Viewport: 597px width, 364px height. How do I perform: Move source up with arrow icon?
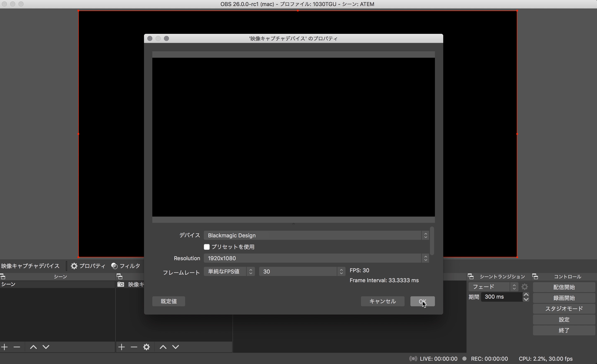click(x=163, y=347)
